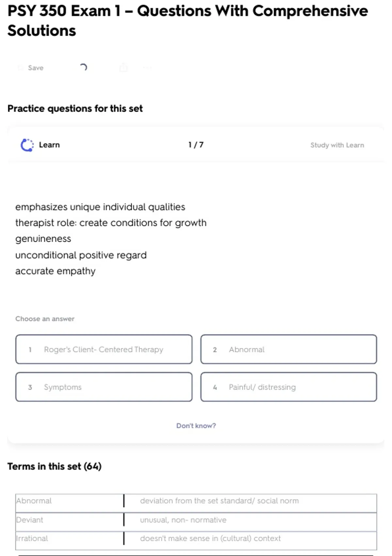Click the share icon

[123, 68]
